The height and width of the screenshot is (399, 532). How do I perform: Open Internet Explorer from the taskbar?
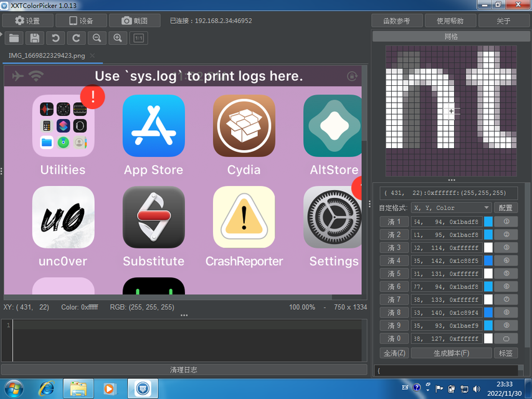coord(46,389)
